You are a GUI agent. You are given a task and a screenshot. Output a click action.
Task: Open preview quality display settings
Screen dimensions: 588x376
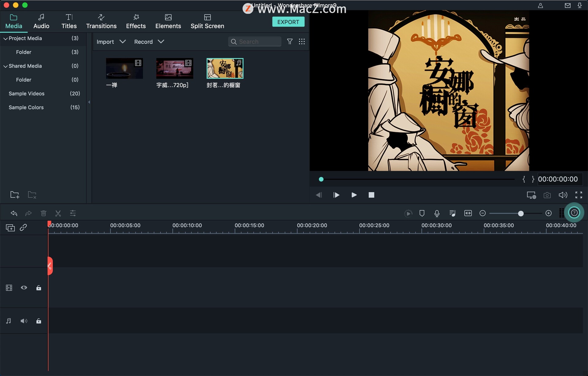531,195
